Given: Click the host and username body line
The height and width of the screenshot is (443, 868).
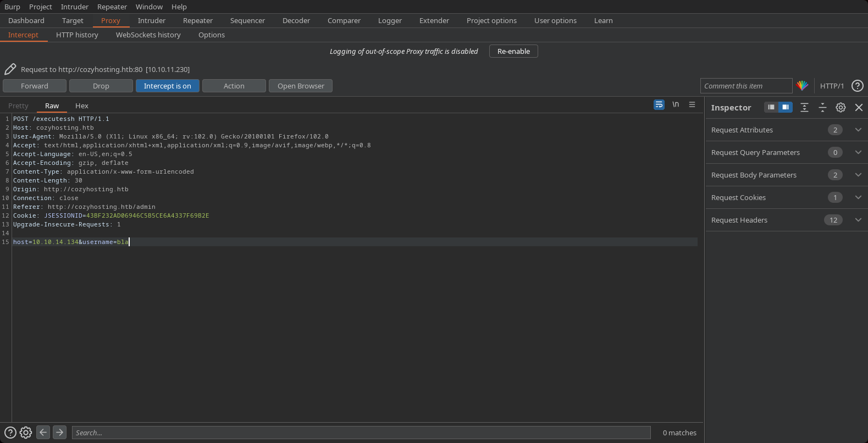Looking at the screenshot, I should 70,242.
